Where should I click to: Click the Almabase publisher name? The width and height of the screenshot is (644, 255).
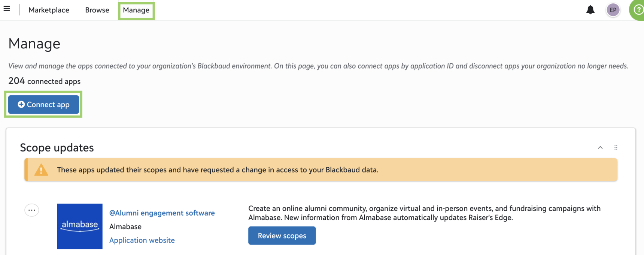[125, 226]
